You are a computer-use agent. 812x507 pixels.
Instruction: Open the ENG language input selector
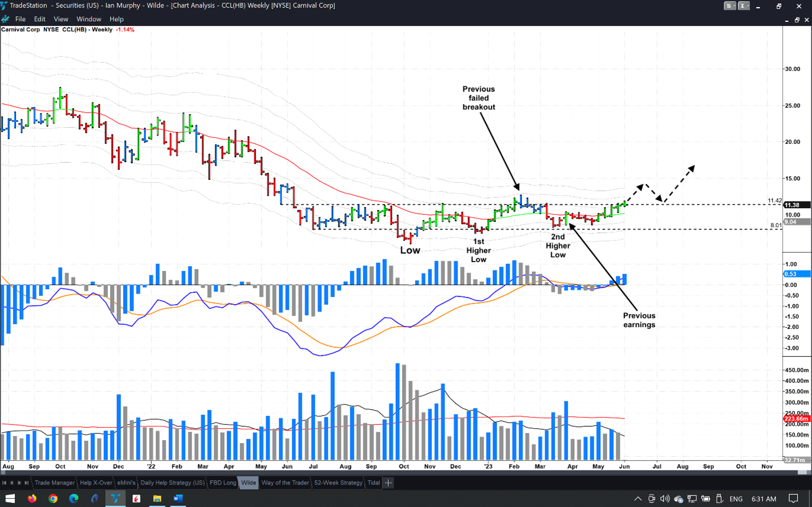[736, 499]
